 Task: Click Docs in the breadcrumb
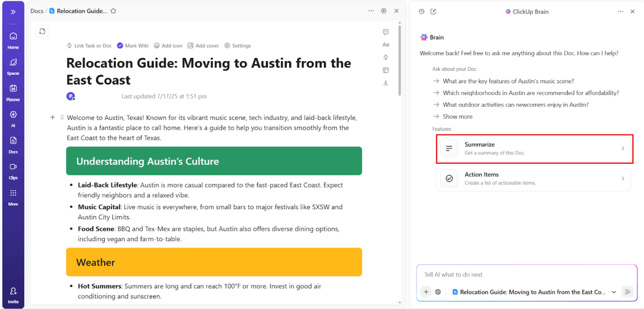(37, 11)
